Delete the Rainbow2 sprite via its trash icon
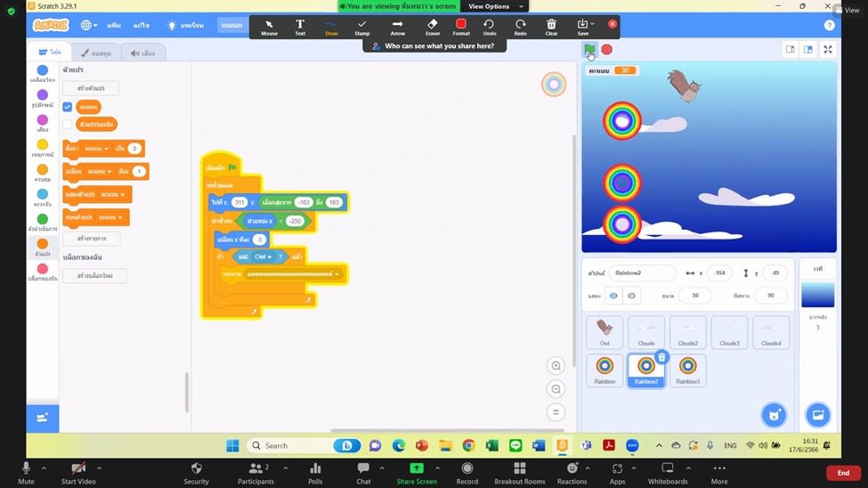The width and height of the screenshot is (868, 488). tap(662, 357)
